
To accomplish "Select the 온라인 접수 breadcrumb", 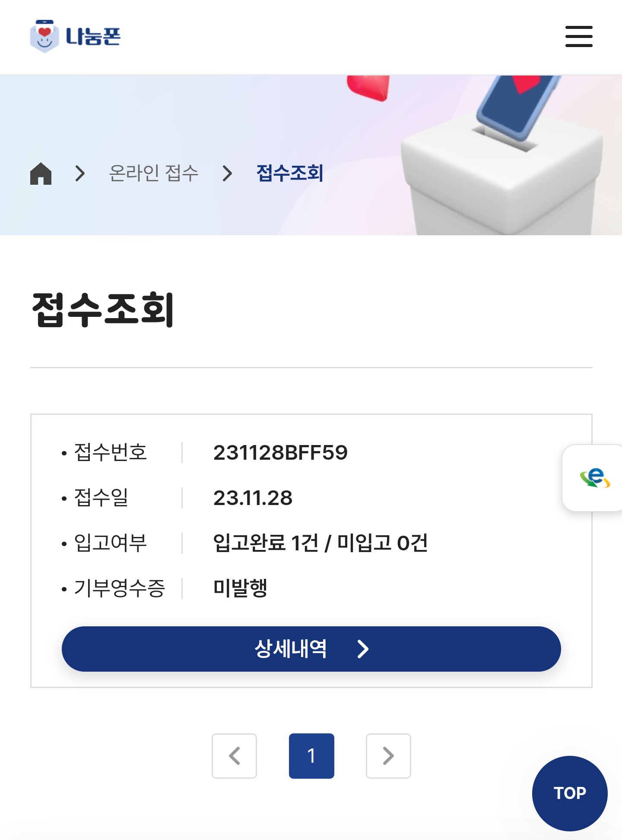I will (153, 174).
